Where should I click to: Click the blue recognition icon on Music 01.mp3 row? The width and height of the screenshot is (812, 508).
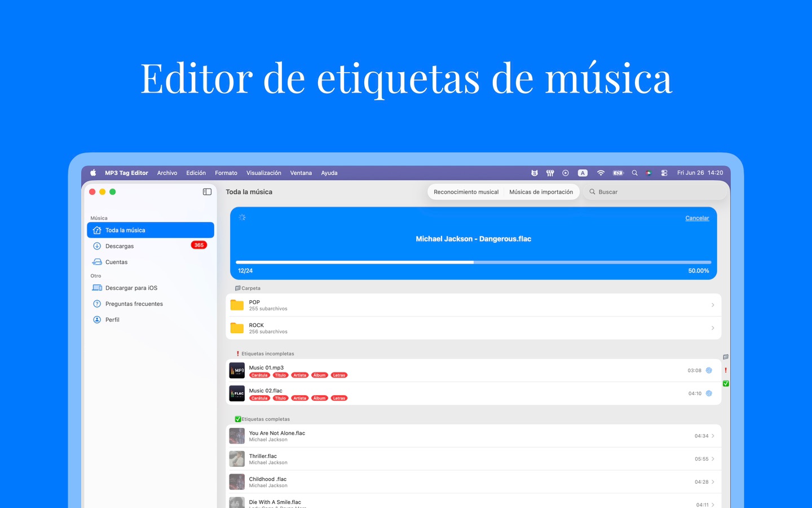[x=709, y=370]
